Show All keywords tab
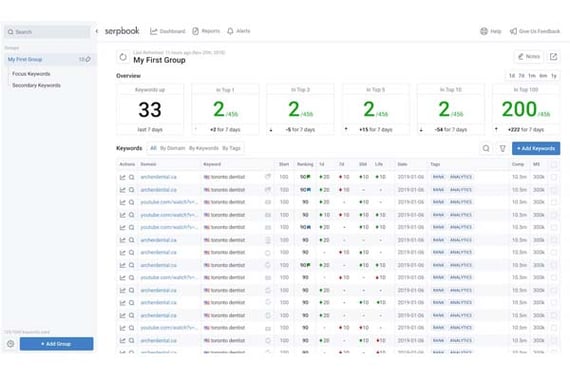Screen dimensions: 570x380 pos(153,148)
